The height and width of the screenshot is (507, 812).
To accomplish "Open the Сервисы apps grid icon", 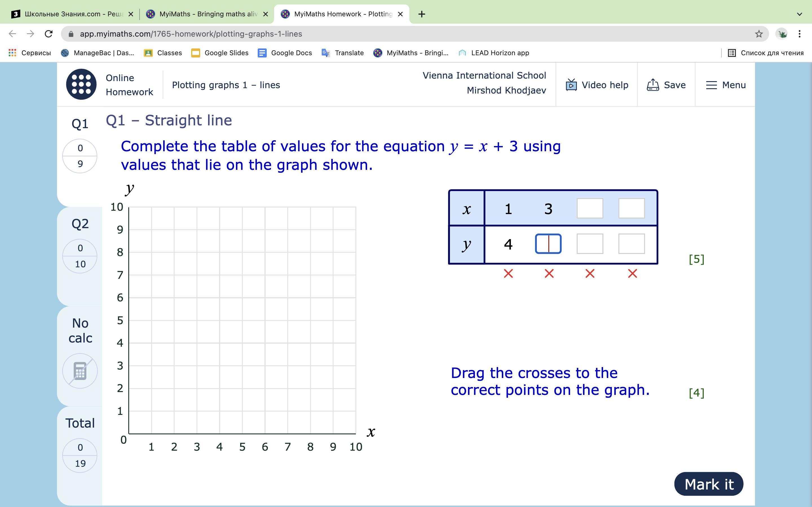I will coord(12,53).
